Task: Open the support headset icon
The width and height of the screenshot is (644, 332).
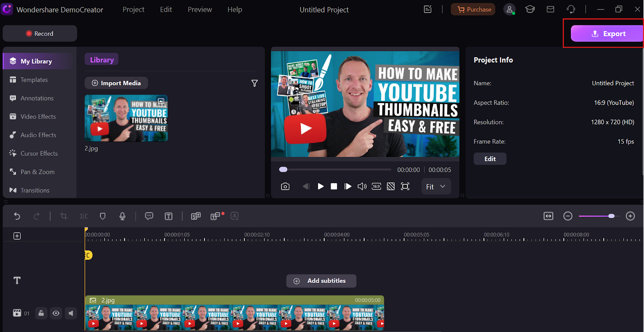Action: click(x=571, y=9)
